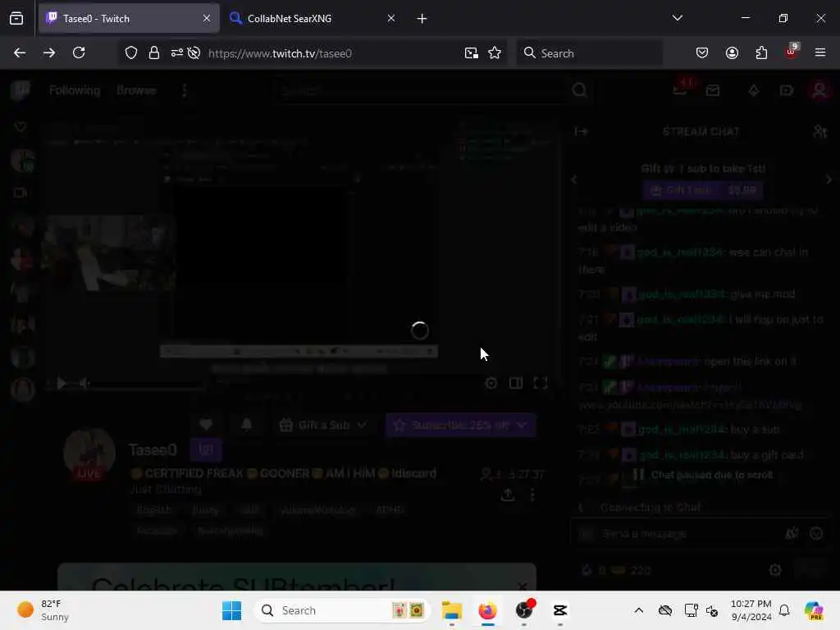The height and width of the screenshot is (630, 840).
Task: Open the Following page
Action: 75,90
